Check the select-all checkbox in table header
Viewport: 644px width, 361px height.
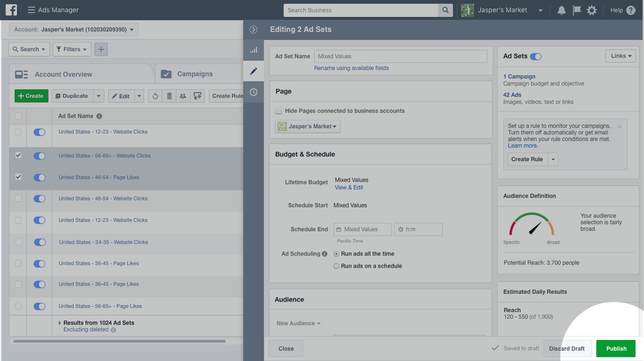[x=18, y=116]
